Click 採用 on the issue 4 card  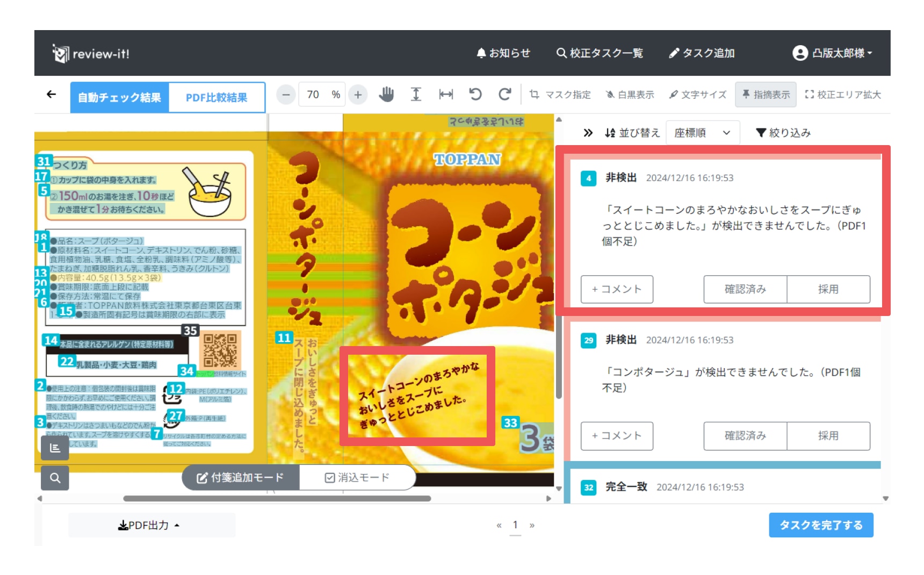pos(828,289)
